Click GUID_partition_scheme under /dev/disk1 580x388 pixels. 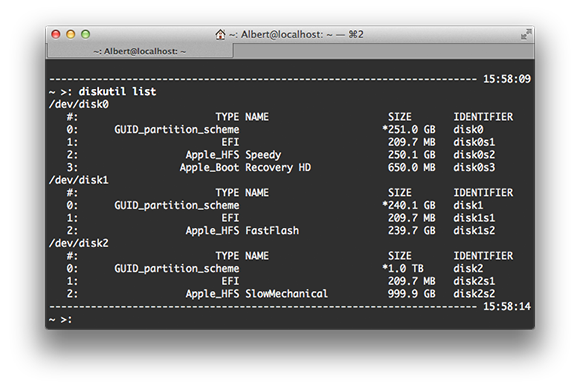click(x=177, y=206)
